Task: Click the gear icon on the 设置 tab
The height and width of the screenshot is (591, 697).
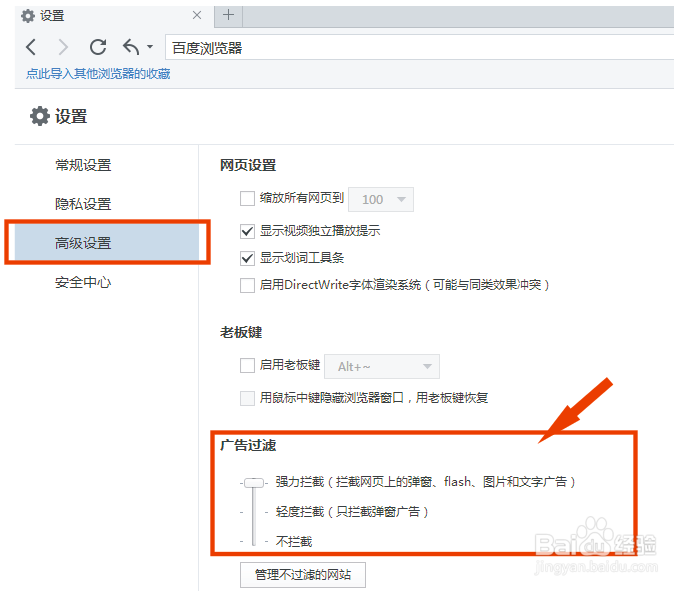Action: tap(28, 16)
